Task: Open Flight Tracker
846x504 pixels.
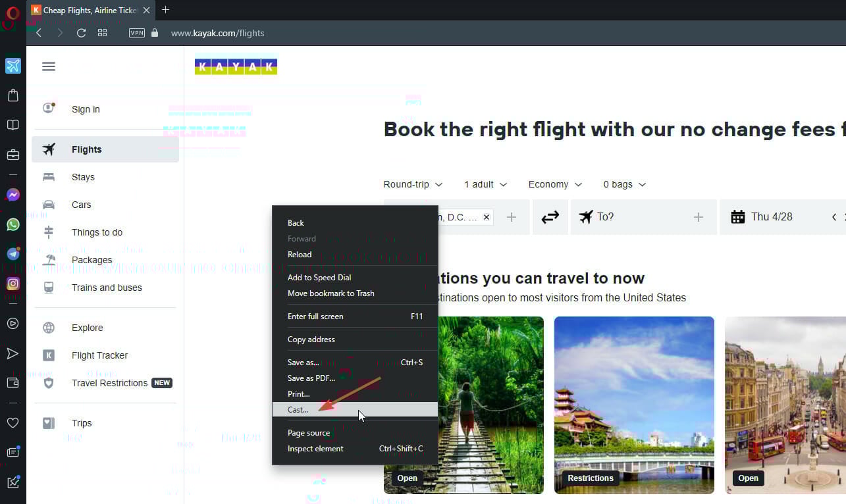Action: coord(105,355)
